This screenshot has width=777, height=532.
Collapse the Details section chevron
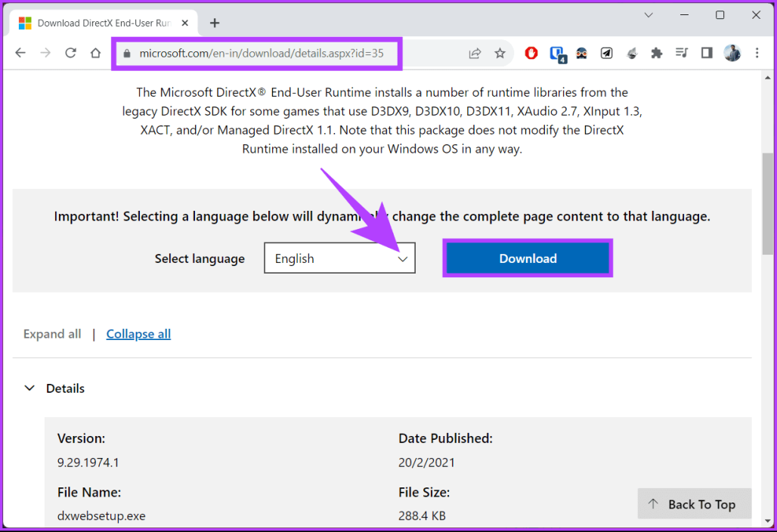pyautogui.click(x=29, y=388)
